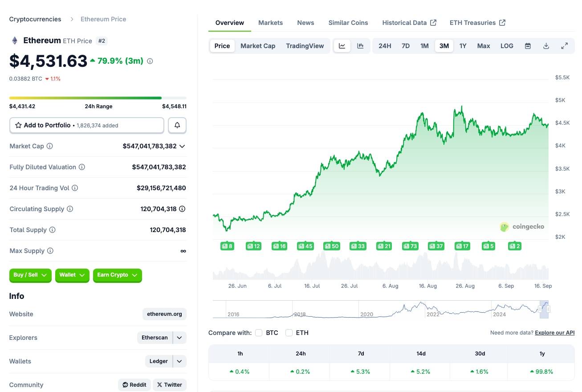Click info icon next to 79.9% (3m)
The image size is (582, 392).
(x=150, y=61)
